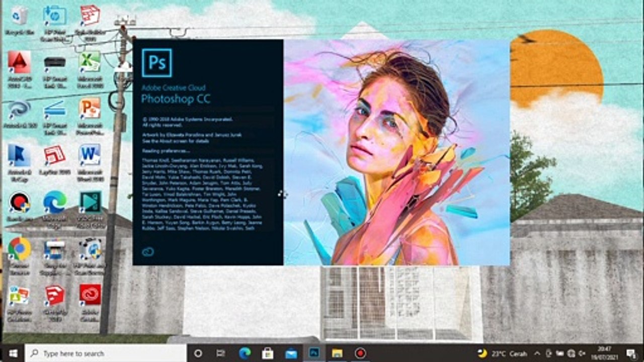The image size is (644, 362).
Task: Open the Mail app from the taskbar
Action: click(291, 353)
